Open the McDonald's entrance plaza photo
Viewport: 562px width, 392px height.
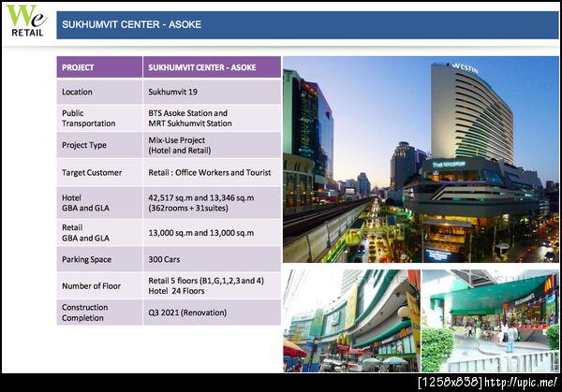tap(490, 321)
